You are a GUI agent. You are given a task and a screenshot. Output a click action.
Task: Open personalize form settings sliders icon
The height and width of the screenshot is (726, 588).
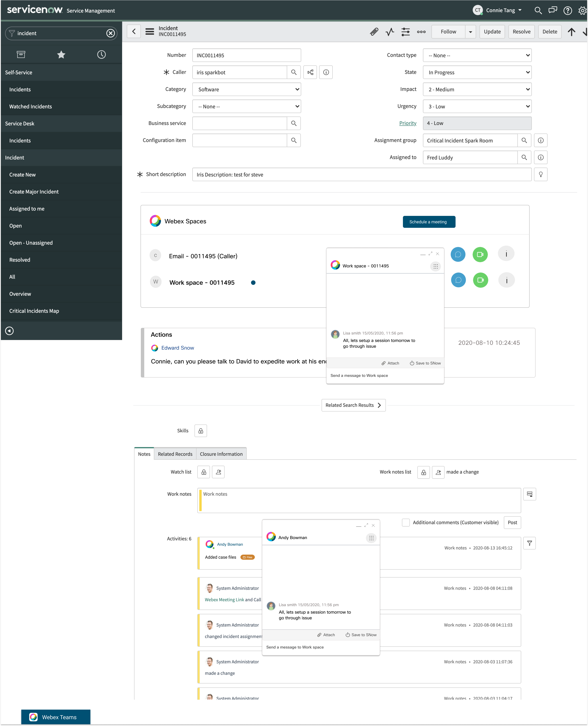[405, 32]
